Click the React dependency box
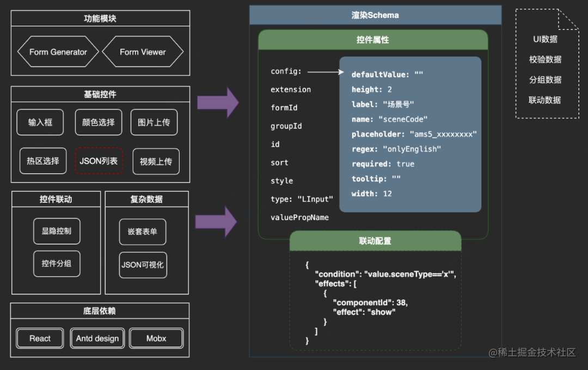Viewport: 588px width, 370px height. (x=40, y=338)
